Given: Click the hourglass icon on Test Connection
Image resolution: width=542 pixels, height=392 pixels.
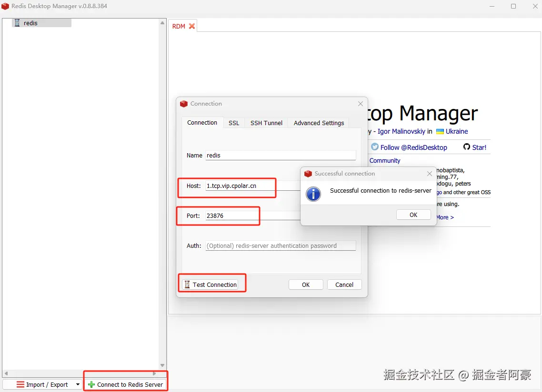Looking at the screenshot, I should [x=187, y=284].
